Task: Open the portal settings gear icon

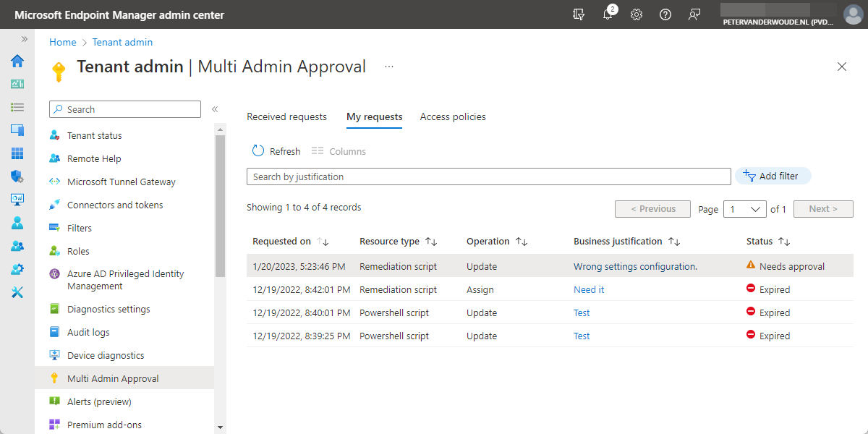Action: pos(637,14)
